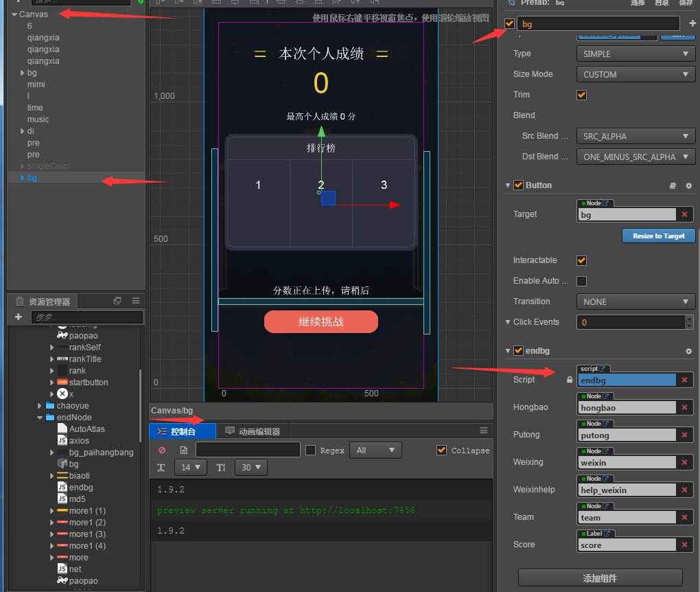Toggle the Trim checkbox

[581, 95]
